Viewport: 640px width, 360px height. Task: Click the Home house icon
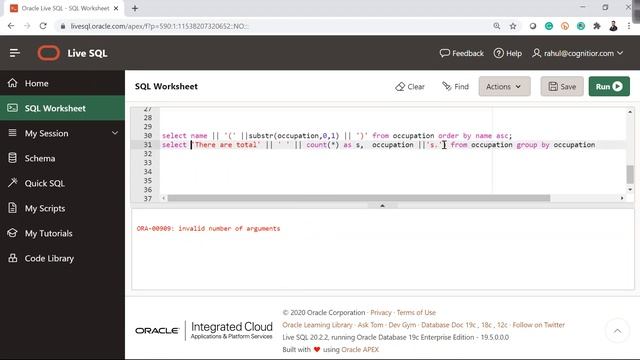tap(13, 83)
